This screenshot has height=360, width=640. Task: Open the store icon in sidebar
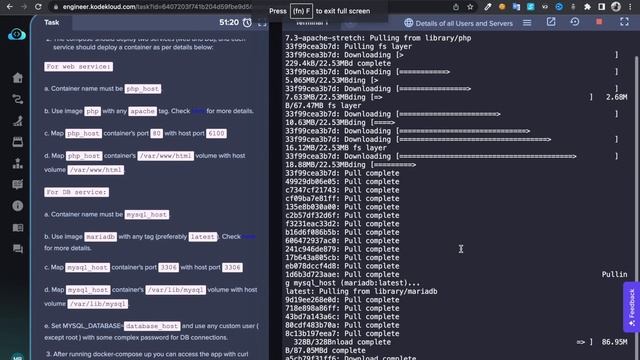[18, 142]
